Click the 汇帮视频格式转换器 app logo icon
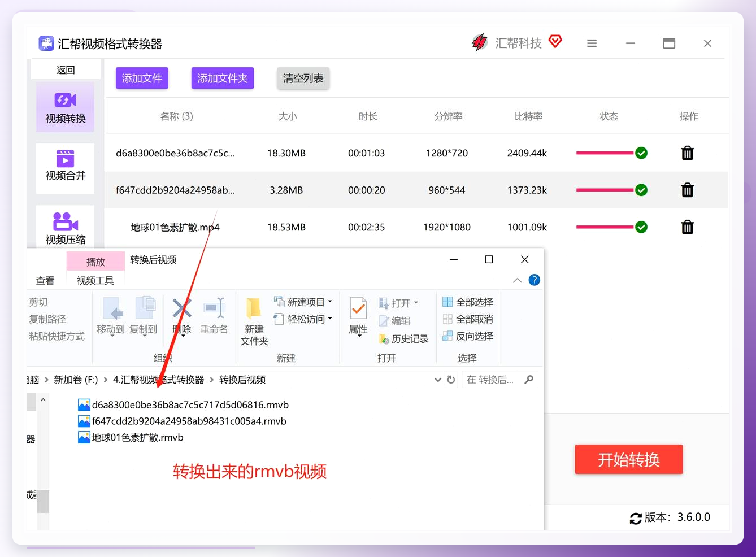 (46, 43)
